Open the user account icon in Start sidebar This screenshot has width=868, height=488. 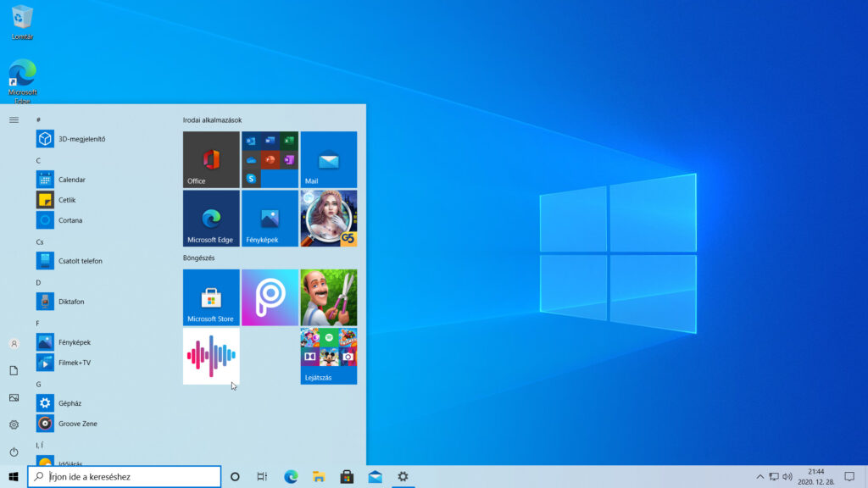point(14,344)
